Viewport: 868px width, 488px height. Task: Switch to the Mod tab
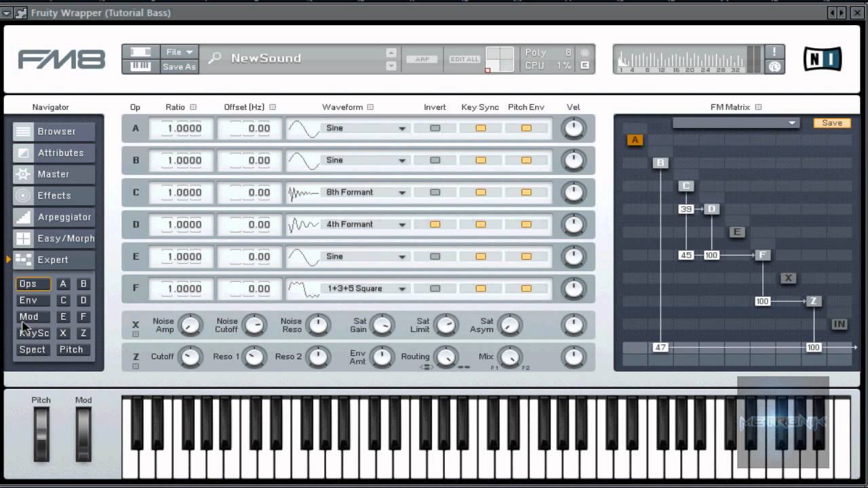(33, 317)
